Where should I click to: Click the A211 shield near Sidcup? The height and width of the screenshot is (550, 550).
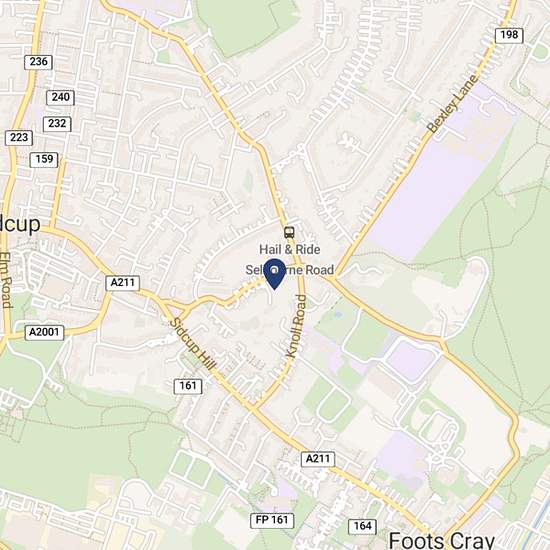pyautogui.click(x=122, y=283)
